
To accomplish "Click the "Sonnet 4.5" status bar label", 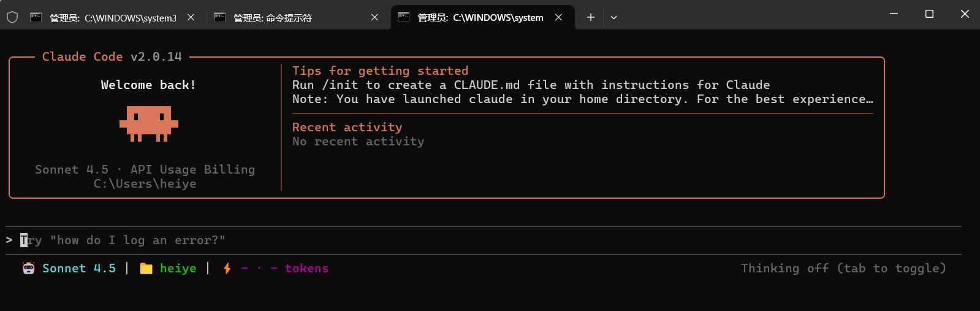I will (x=79, y=268).
